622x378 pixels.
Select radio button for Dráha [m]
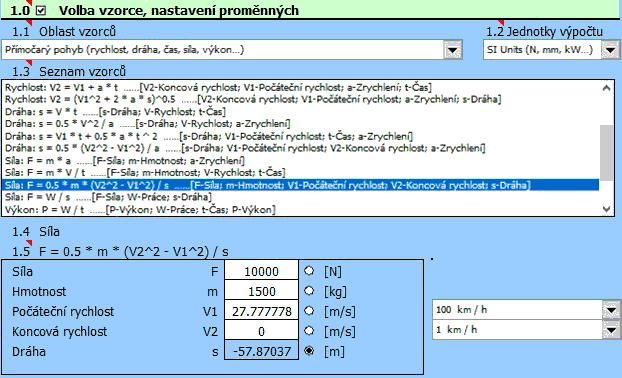pos(309,351)
